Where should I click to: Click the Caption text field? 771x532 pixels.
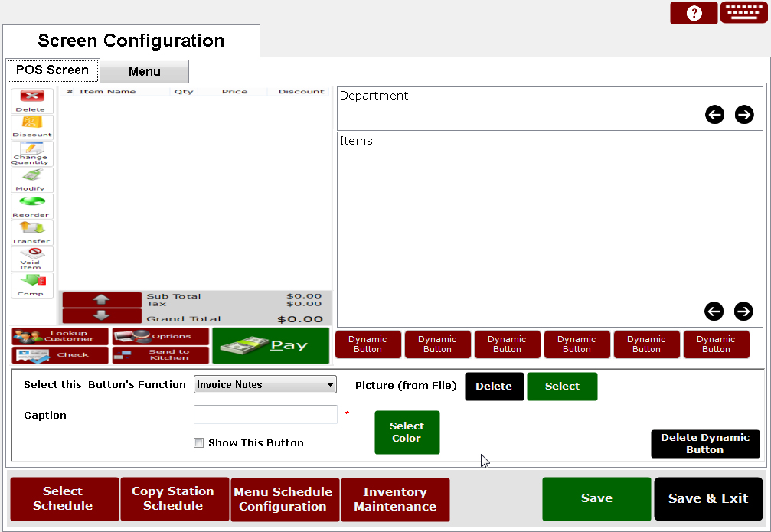(x=265, y=415)
